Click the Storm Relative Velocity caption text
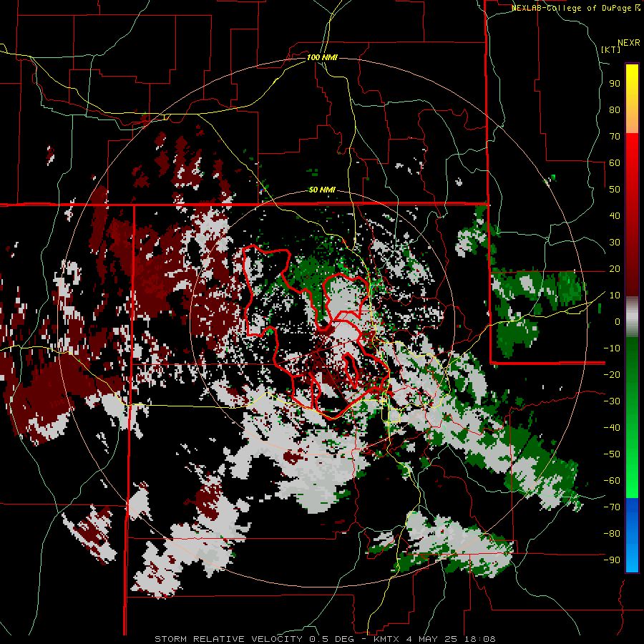 coord(325,639)
